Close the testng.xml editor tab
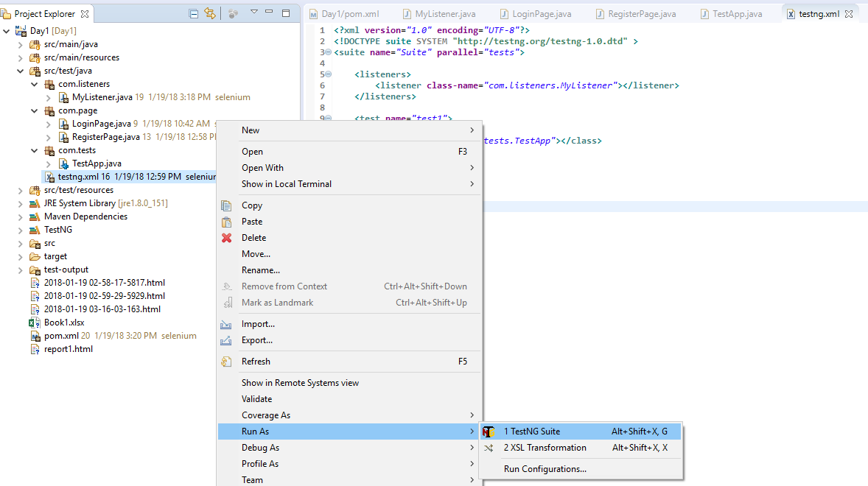The height and width of the screenshot is (486, 868). [848, 14]
